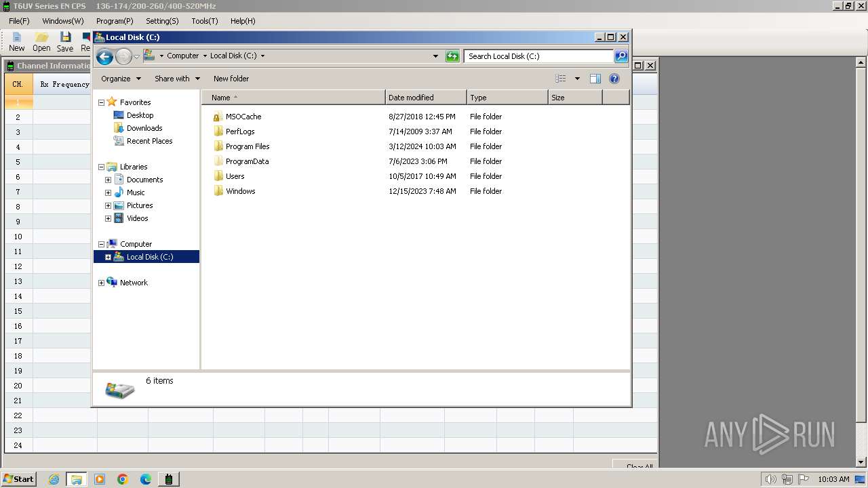Select the Users folder icon
The height and width of the screenshot is (488, 868).
coord(218,176)
